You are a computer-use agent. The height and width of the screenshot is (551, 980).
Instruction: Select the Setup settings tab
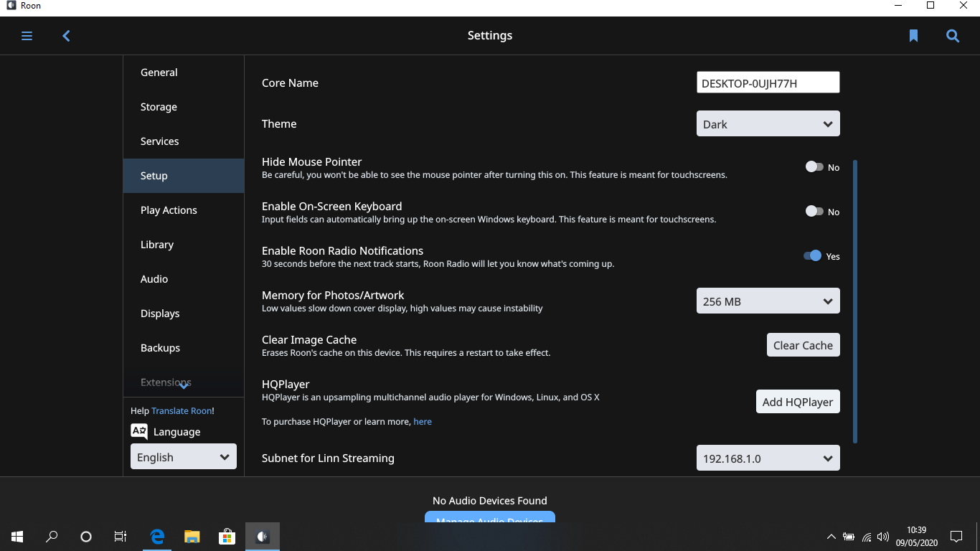click(184, 176)
